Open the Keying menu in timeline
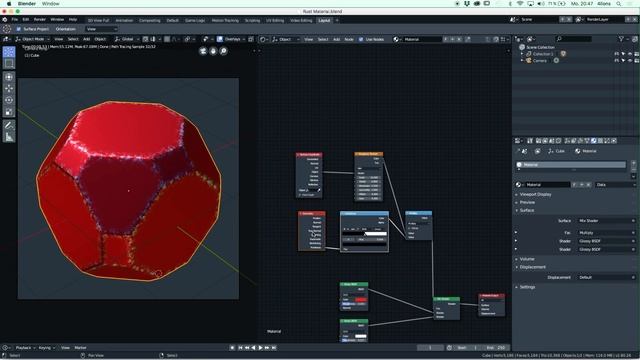The width and height of the screenshot is (640, 360). point(46,348)
